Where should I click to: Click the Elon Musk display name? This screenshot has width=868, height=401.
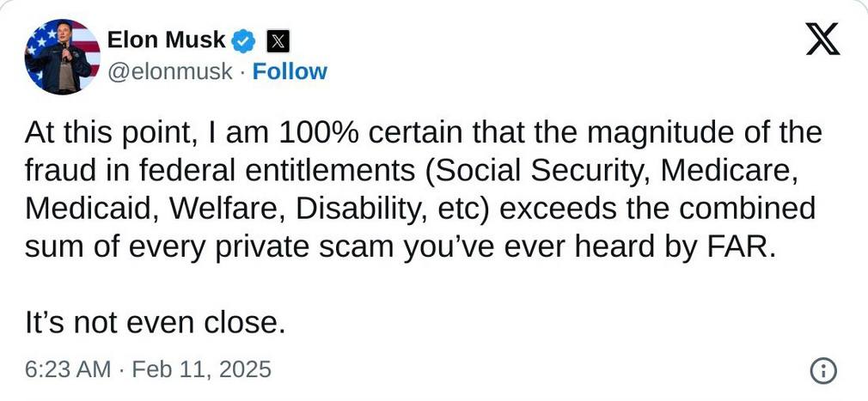pyautogui.click(x=166, y=39)
